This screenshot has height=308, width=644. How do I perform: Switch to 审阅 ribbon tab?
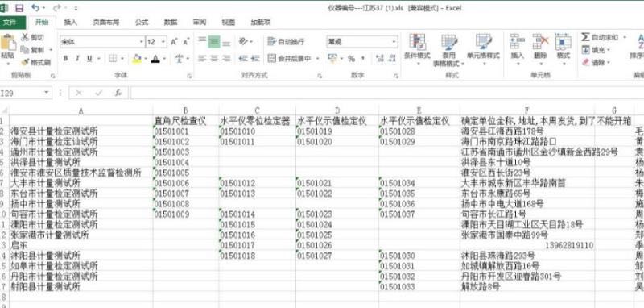(x=200, y=23)
